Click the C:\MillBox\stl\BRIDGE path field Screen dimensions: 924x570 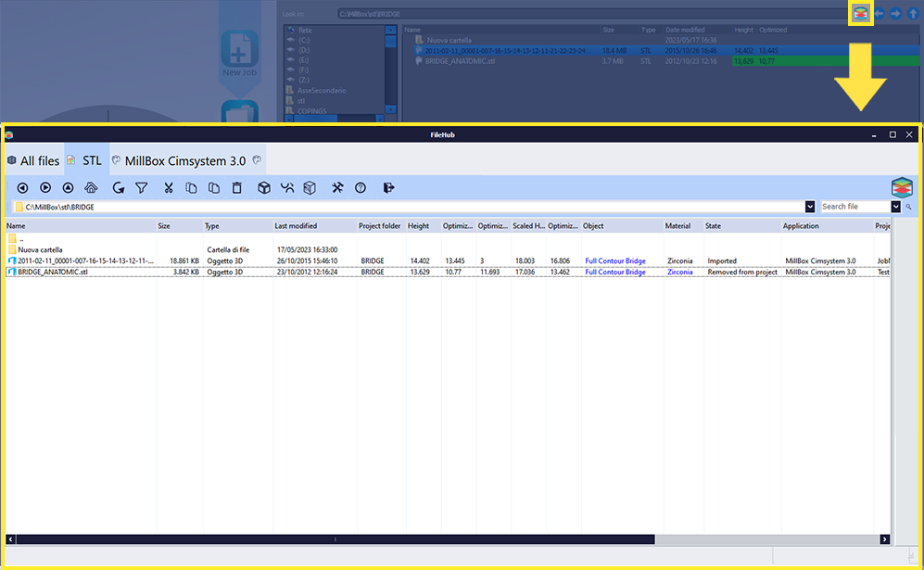point(409,207)
